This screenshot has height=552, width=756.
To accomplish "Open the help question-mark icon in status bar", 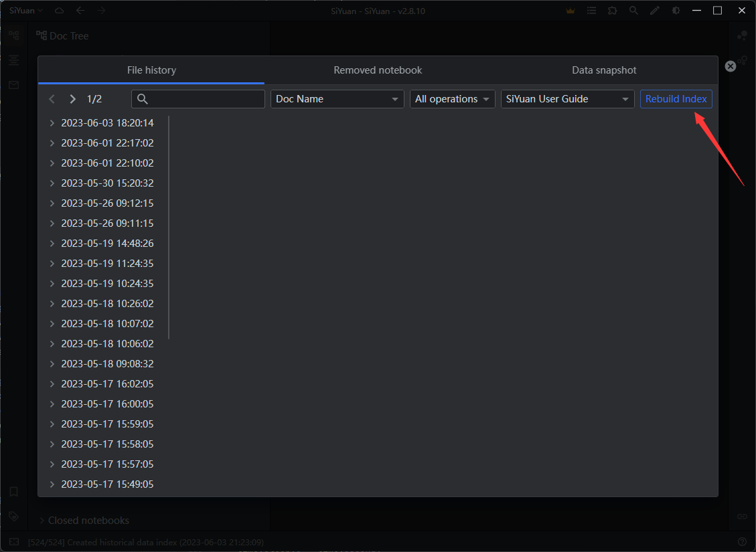I will tap(742, 542).
